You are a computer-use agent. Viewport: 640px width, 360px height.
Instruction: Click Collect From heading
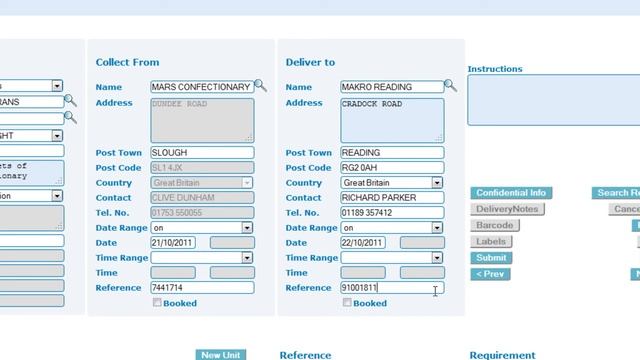[x=127, y=62]
